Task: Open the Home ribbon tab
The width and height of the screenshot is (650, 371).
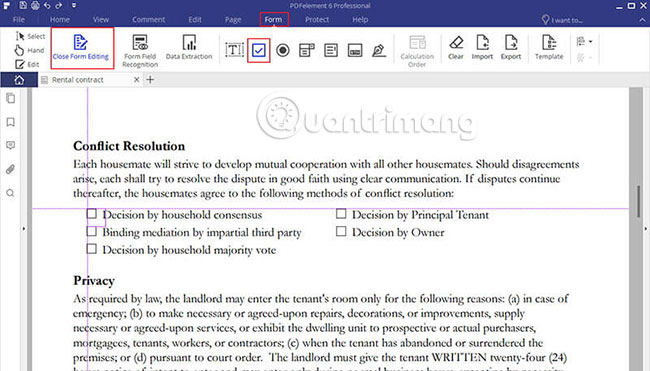Action: tap(60, 19)
